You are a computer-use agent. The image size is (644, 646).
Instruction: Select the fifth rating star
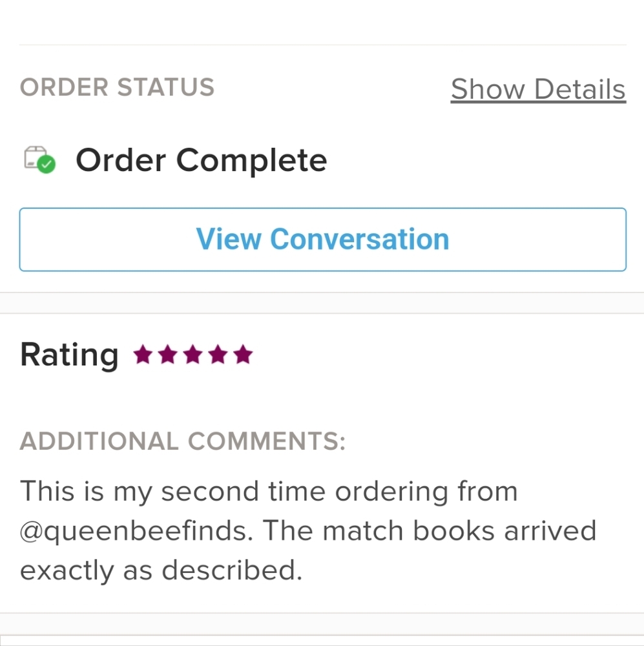243,355
